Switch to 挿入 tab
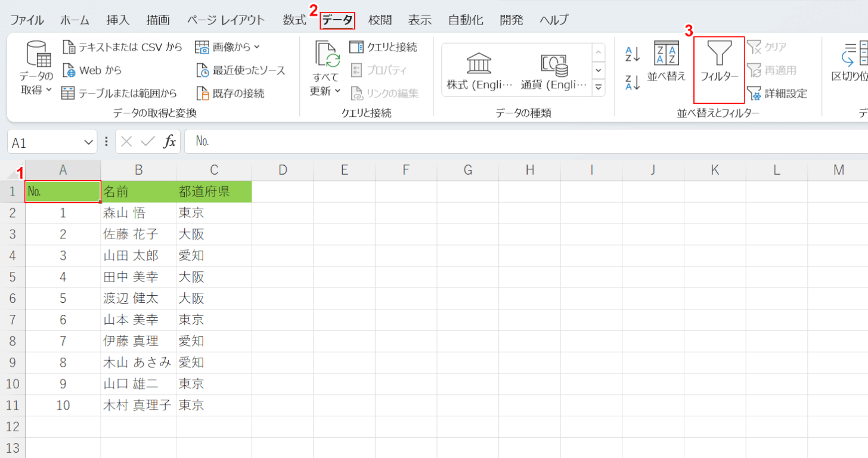This screenshot has height=458, width=868. (118, 20)
